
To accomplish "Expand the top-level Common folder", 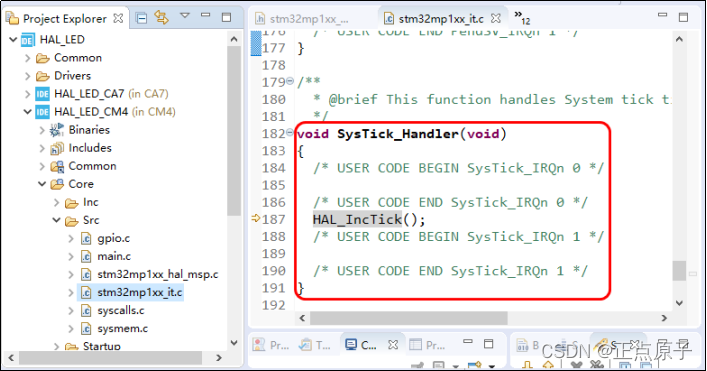I will [x=28, y=58].
